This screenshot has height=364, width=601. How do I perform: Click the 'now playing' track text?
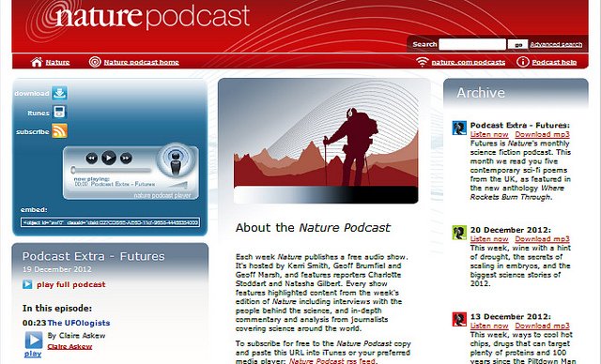click(x=115, y=181)
